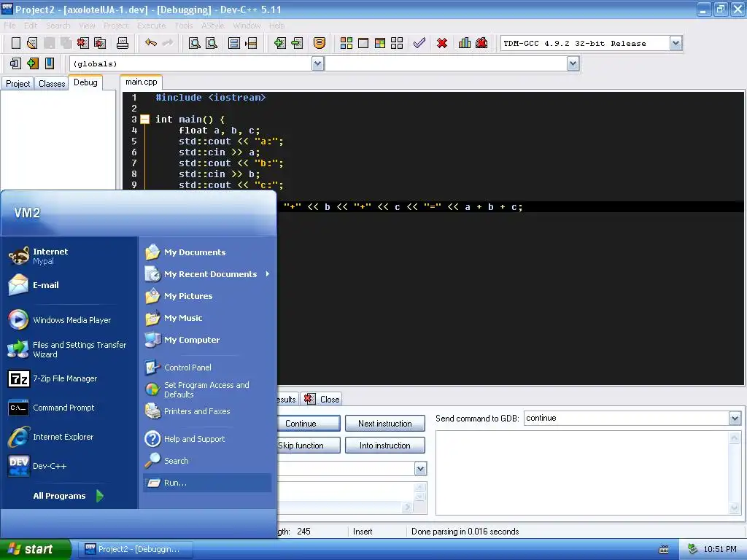
Task: Expand the Send command to GDB dropdown
Action: [x=735, y=419]
